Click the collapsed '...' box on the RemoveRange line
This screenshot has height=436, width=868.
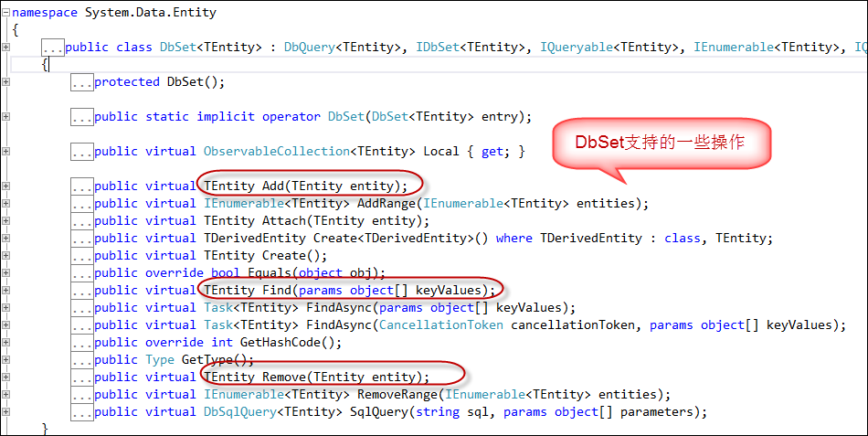click(x=82, y=395)
